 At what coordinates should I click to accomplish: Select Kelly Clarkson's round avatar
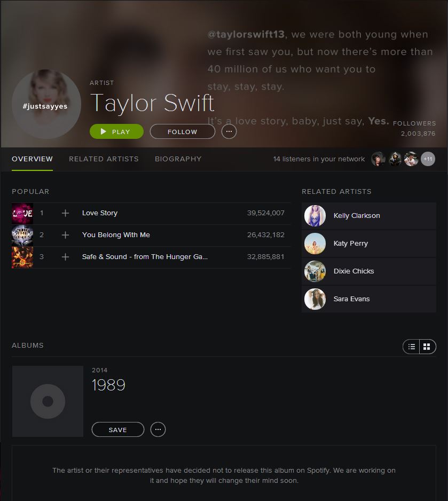(x=315, y=216)
